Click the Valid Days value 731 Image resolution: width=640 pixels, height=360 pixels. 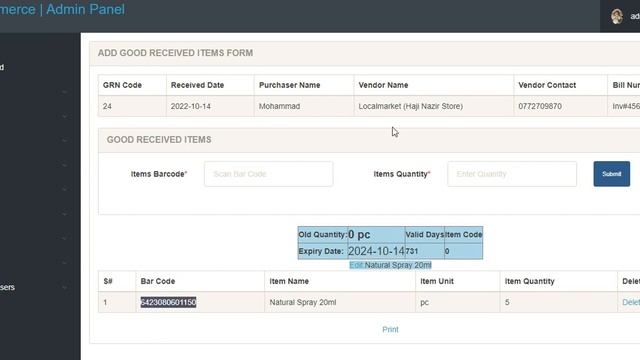click(412, 251)
